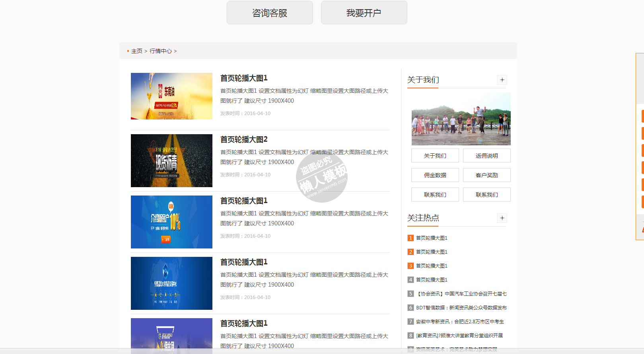
Task: Click the 我要开户 button
Action: [x=364, y=13]
